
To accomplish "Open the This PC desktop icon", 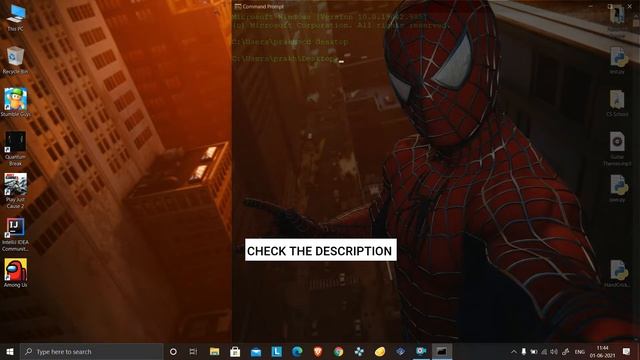I will [16, 18].
